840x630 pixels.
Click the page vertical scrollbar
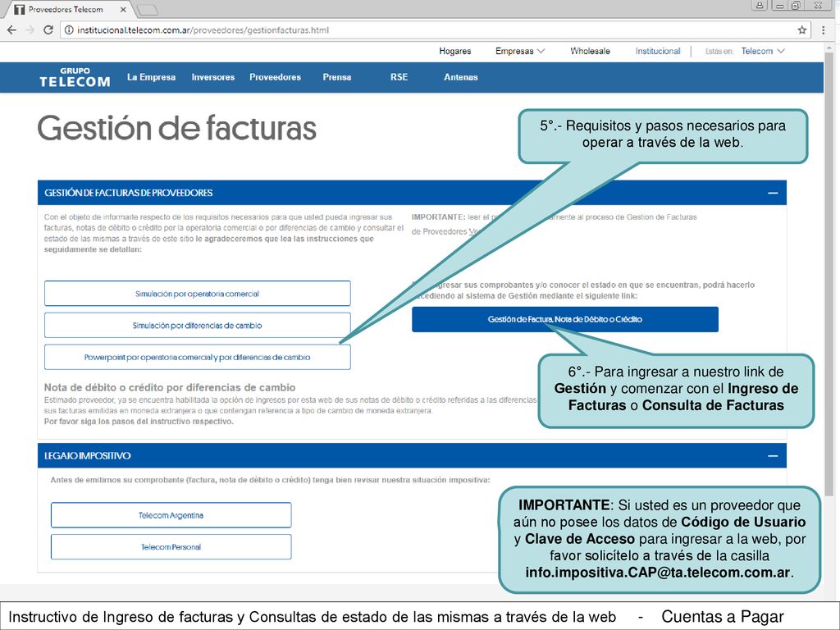point(829,273)
